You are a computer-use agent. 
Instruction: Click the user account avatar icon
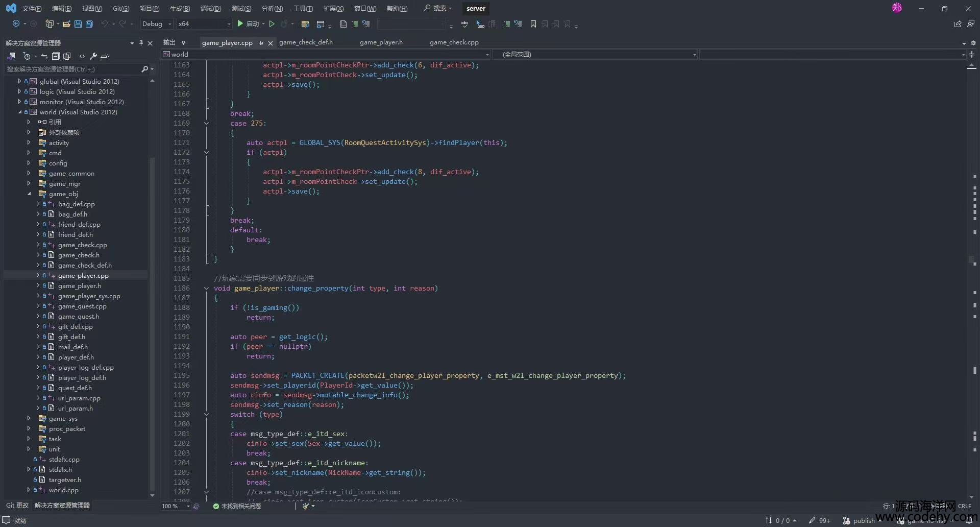point(897,8)
